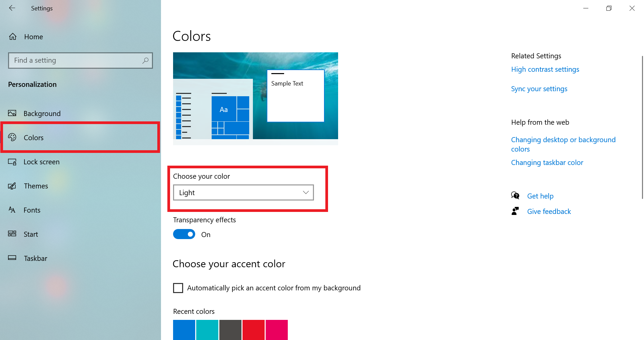This screenshot has height=340, width=644.
Task: Click the Start tiles icon
Action: (x=12, y=234)
